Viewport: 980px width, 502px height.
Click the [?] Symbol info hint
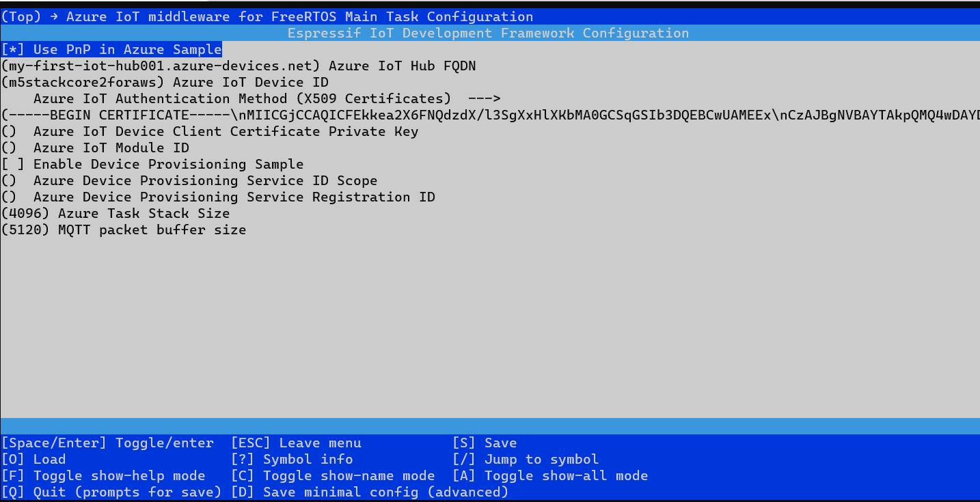(x=292, y=459)
